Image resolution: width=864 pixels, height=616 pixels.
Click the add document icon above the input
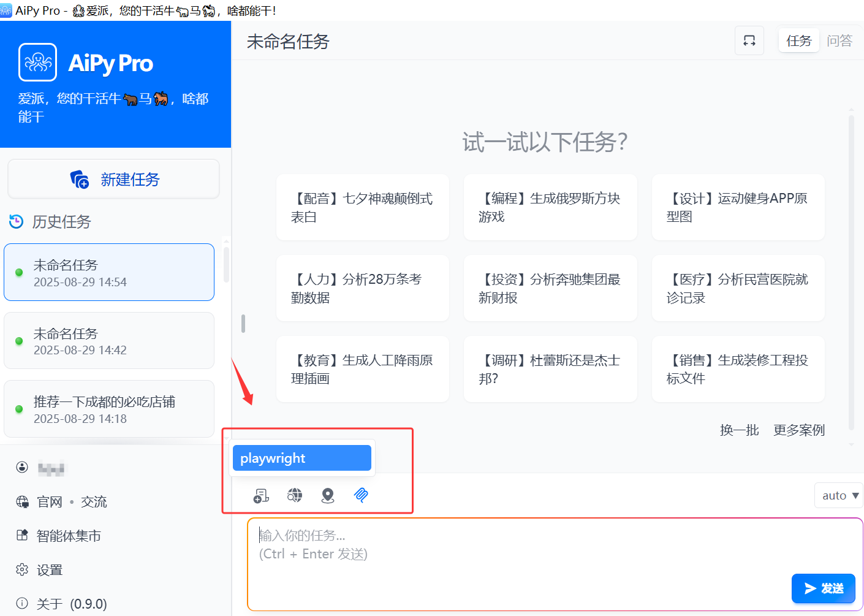(261, 495)
